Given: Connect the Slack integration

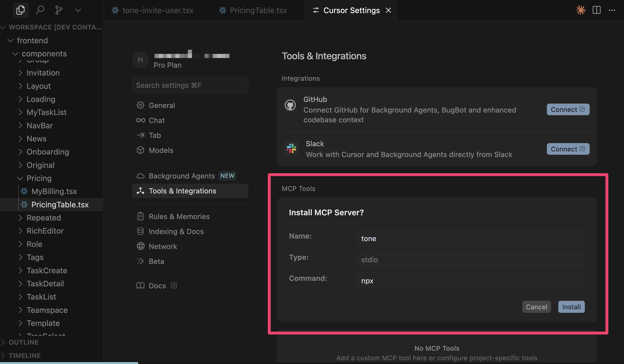Looking at the screenshot, I should 568,149.
